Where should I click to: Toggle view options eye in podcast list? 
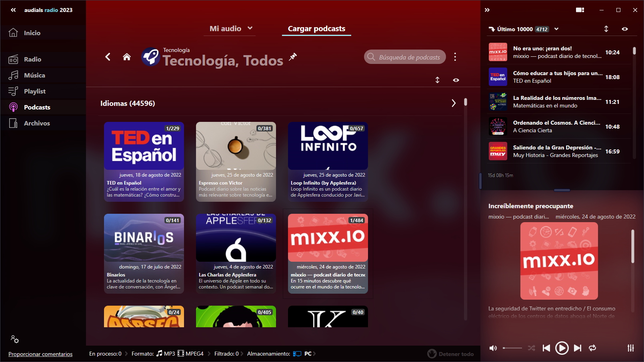456,80
